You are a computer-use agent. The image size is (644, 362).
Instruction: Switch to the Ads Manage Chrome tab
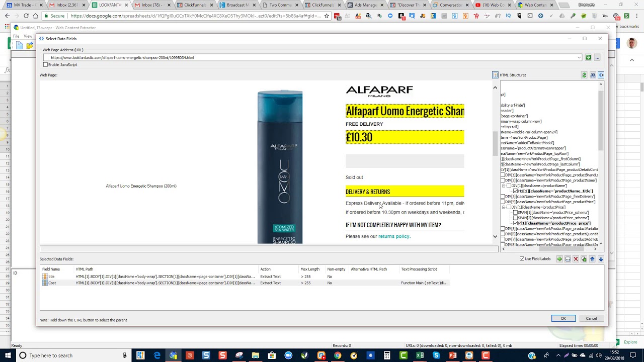365,5
